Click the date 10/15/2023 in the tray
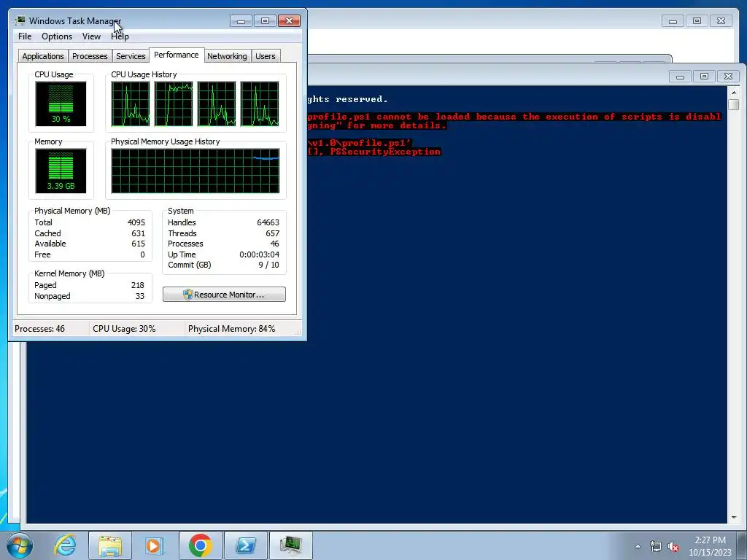The image size is (747, 560). pos(710,553)
